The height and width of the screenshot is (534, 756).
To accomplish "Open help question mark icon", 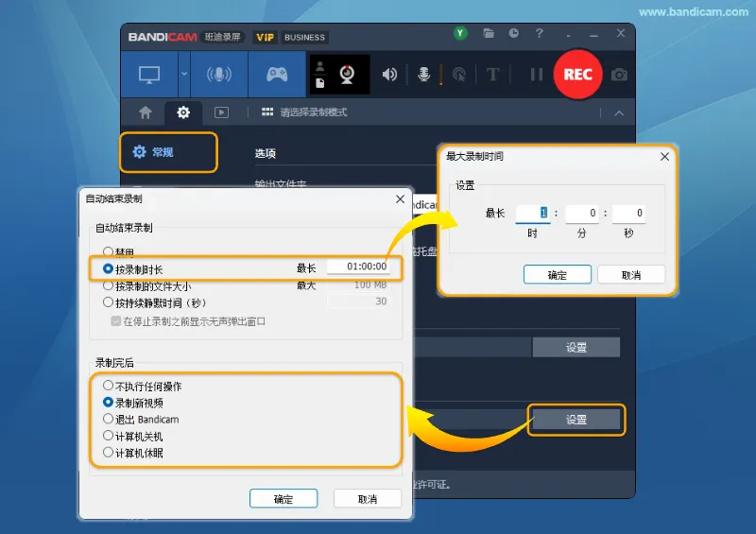I will click(x=539, y=33).
